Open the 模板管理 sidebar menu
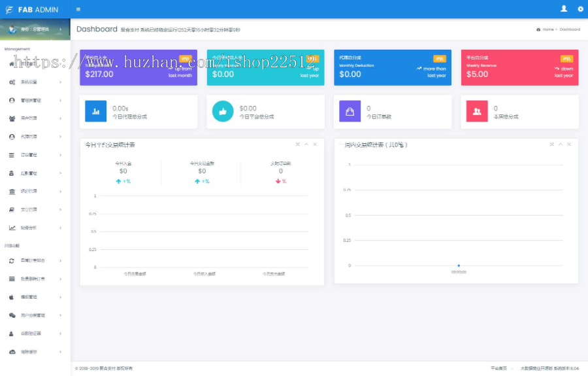588x376 pixels. click(x=35, y=297)
